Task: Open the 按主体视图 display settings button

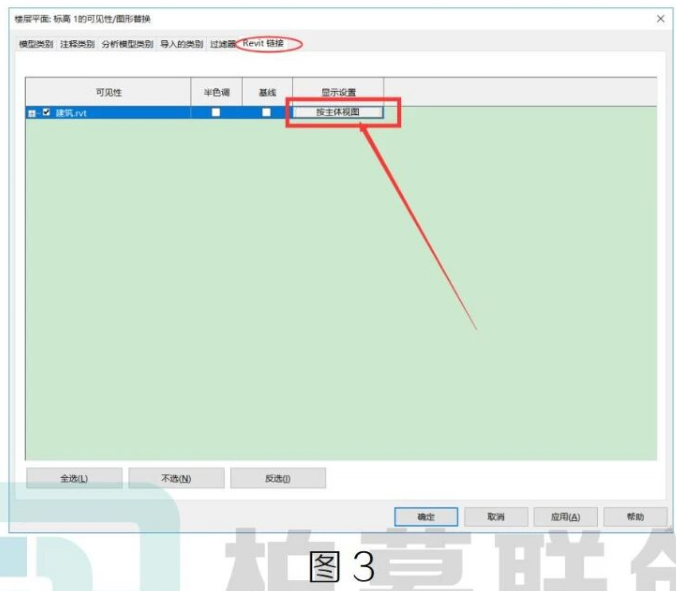Action: point(338,112)
